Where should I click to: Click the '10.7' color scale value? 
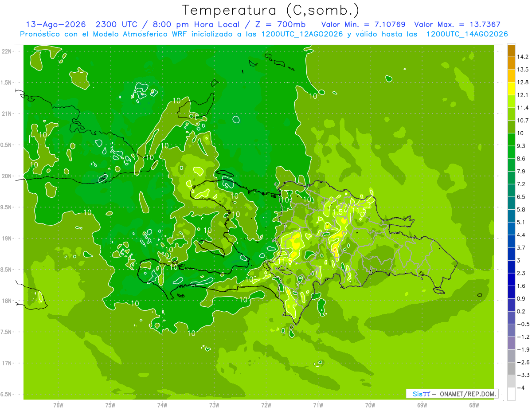pyautogui.click(x=523, y=121)
